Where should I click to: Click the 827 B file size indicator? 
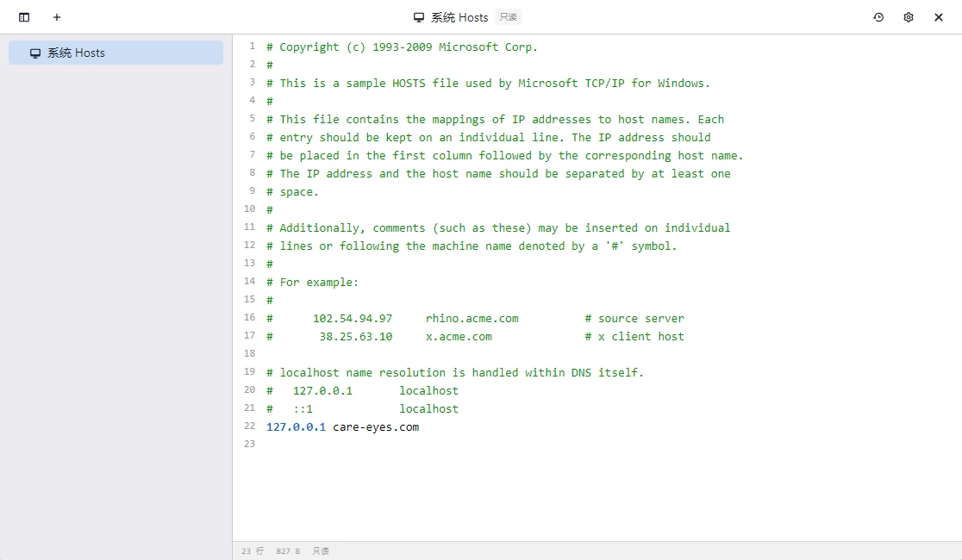pyautogui.click(x=288, y=551)
